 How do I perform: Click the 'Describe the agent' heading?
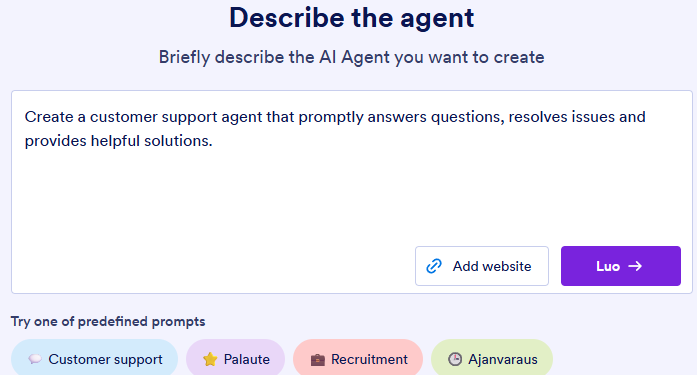tap(352, 18)
